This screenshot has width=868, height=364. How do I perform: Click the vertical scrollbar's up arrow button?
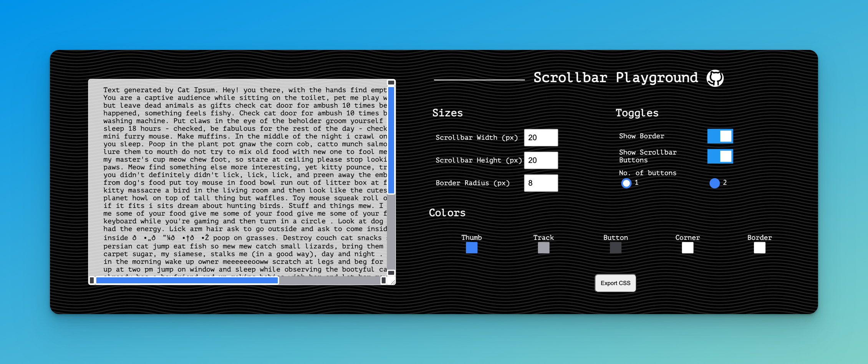pyautogui.click(x=391, y=82)
